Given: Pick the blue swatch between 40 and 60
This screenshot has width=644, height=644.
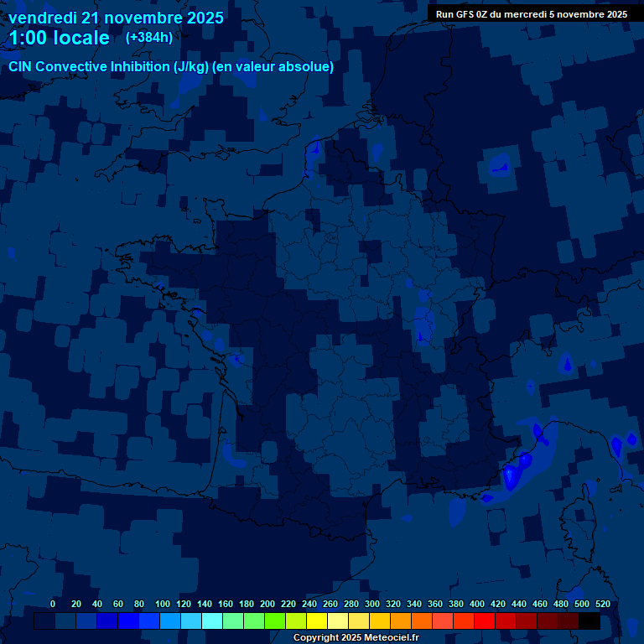Looking at the screenshot, I should pyautogui.click(x=107, y=621).
